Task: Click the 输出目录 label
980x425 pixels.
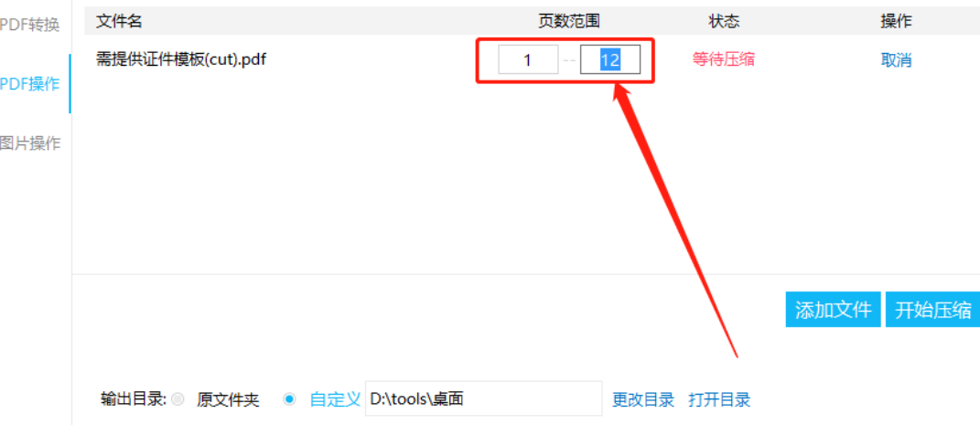Action: pos(133,399)
